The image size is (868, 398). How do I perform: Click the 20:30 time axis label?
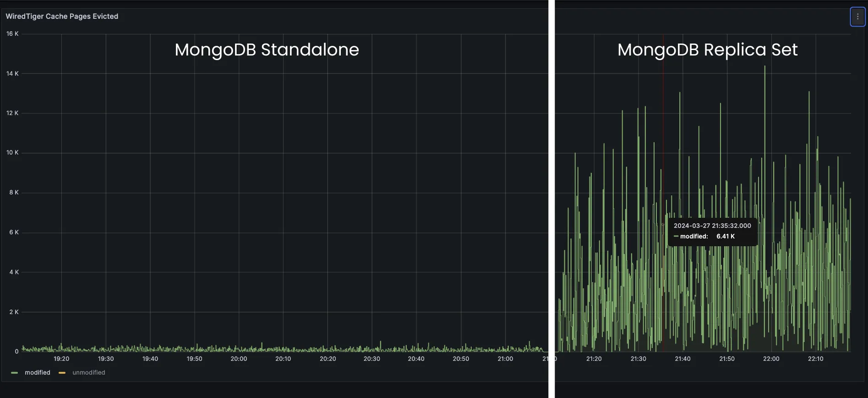pos(372,359)
